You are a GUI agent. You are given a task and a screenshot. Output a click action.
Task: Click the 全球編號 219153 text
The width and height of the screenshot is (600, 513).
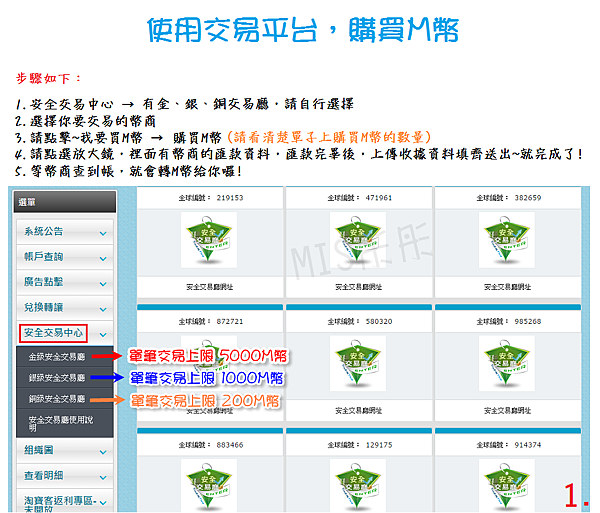(x=211, y=198)
